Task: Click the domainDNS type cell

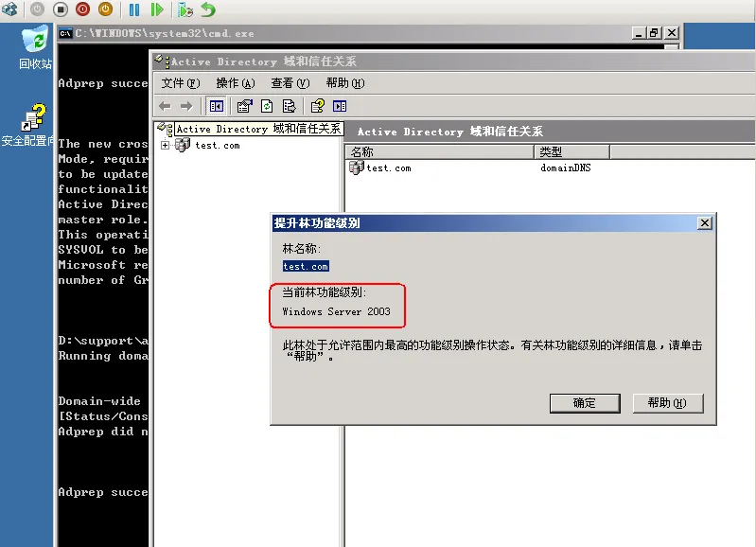Action: click(566, 168)
